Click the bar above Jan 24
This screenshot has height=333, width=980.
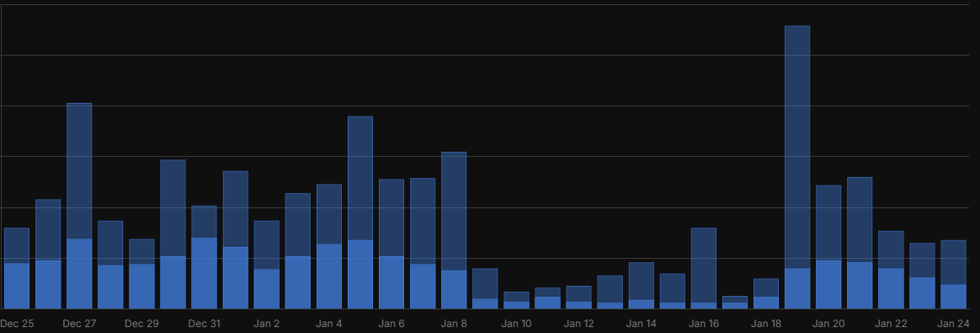coord(953,275)
